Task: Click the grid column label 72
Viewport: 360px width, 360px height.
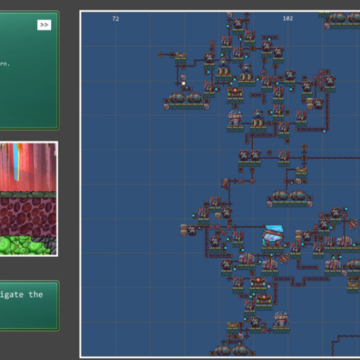Action: [115, 19]
